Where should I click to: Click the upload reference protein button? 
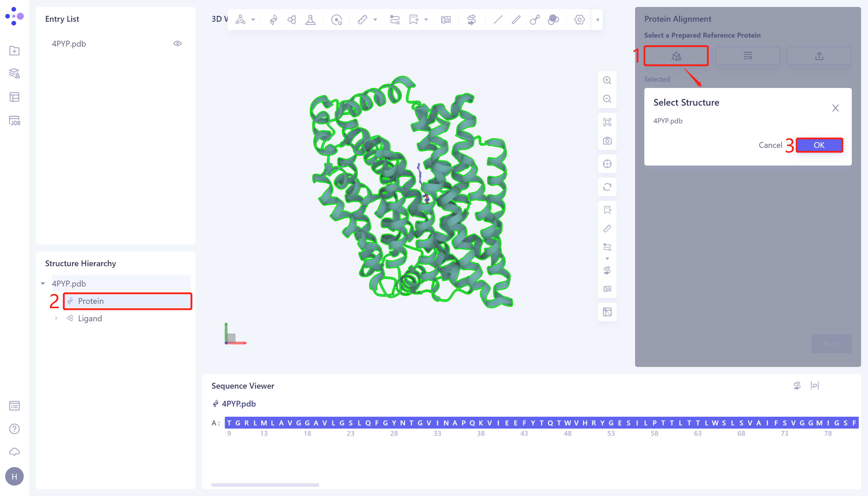819,56
